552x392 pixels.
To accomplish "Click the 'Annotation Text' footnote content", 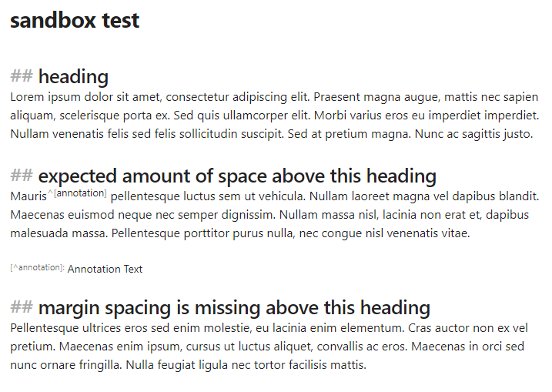I will (105, 269).
